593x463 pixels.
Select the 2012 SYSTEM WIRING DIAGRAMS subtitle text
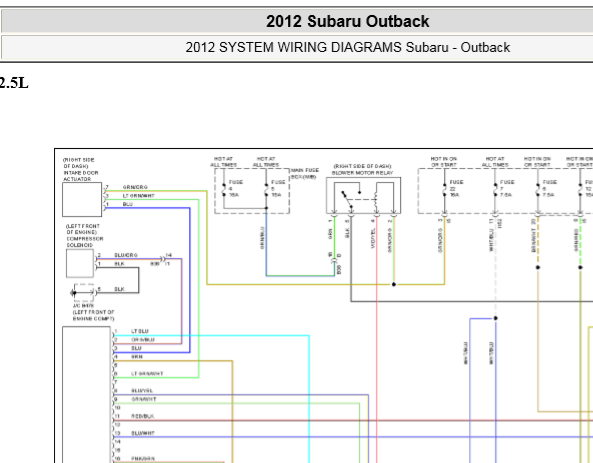coord(348,48)
